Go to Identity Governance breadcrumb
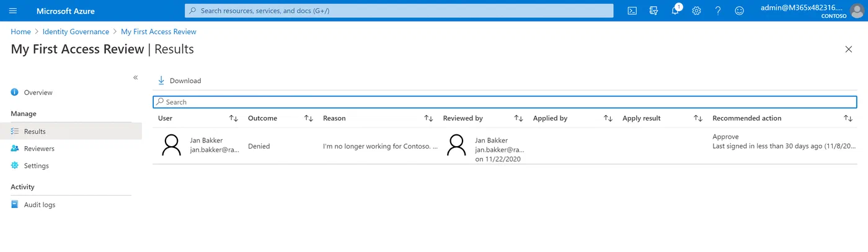Screen dimensions: 868x252 click(x=76, y=32)
